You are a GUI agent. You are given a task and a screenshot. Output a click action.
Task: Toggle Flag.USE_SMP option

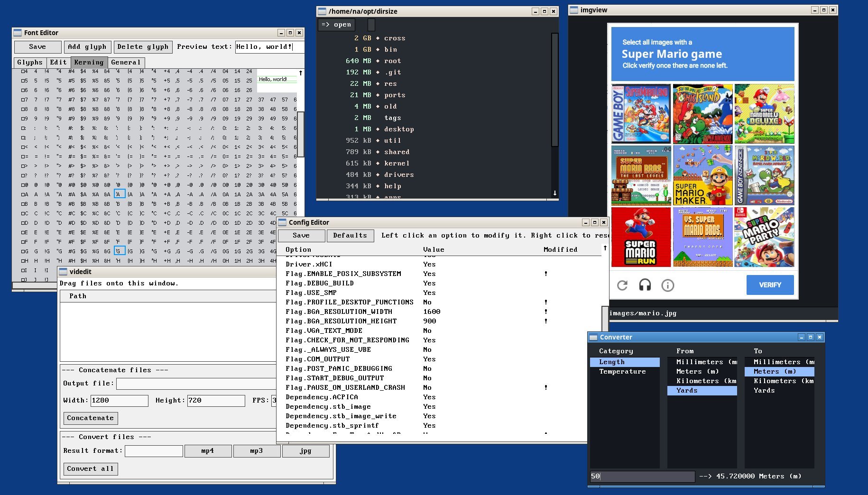click(439, 293)
